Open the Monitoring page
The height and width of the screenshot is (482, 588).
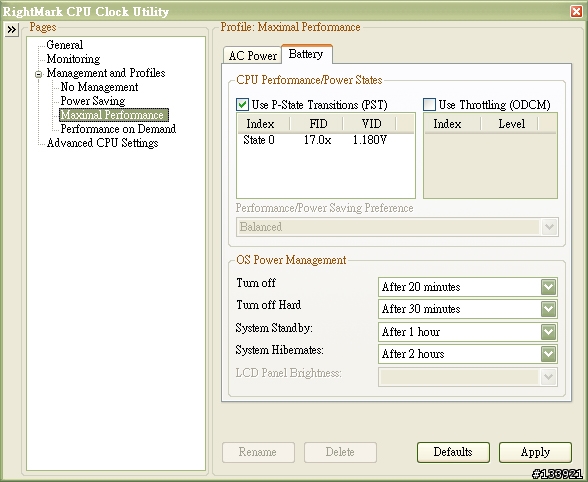point(73,59)
